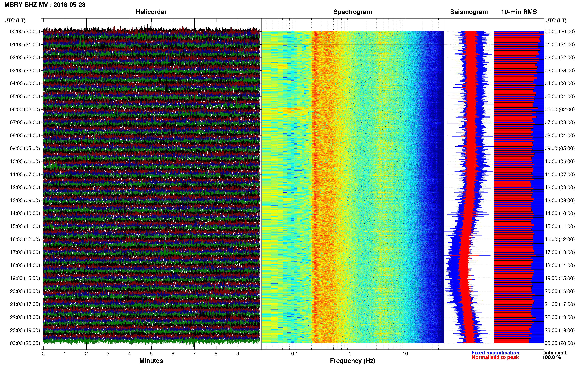This screenshot has height=368, width=588.
Task: Click the 'Minutes' axis label
Action: 151,361
